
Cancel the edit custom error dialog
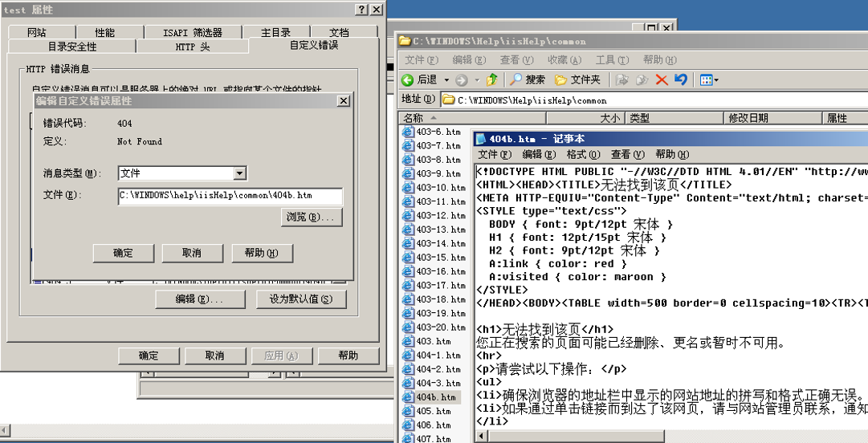(x=192, y=254)
